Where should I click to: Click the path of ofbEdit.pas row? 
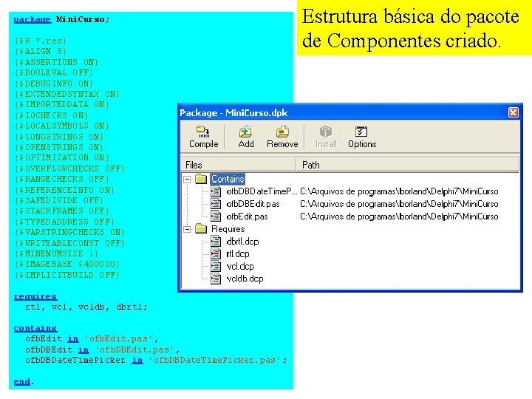click(x=399, y=216)
